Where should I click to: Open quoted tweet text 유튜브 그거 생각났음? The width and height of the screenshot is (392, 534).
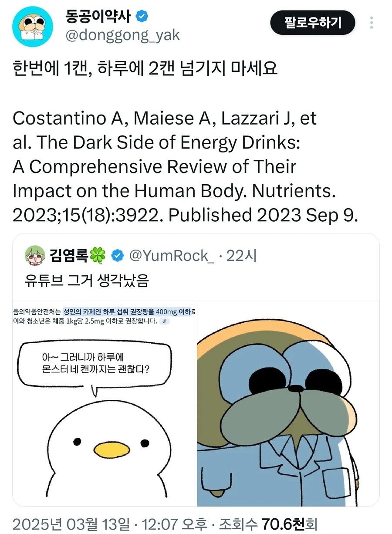click(87, 281)
